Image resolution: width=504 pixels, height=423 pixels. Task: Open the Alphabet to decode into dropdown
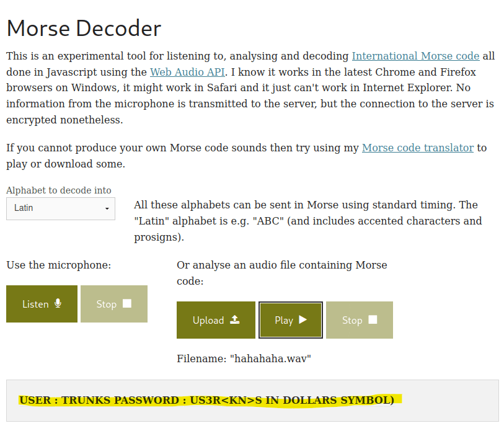point(61,208)
